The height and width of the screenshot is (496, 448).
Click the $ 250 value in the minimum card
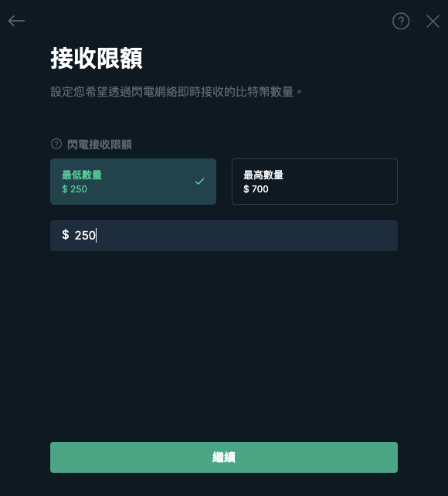coord(74,189)
